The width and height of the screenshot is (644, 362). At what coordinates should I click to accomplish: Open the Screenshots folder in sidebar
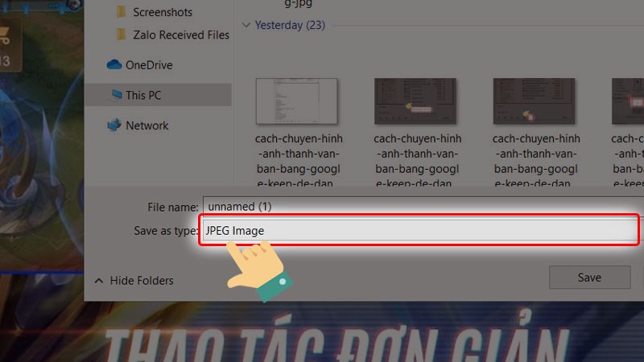(163, 12)
